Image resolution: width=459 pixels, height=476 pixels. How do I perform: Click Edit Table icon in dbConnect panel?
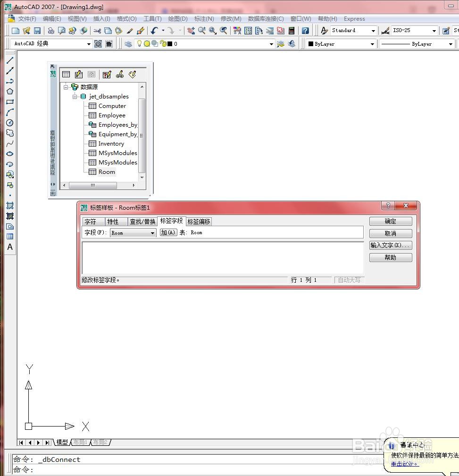click(x=79, y=74)
